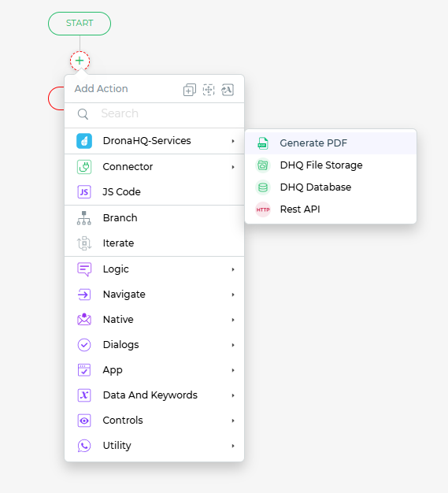Select DHQ File Storage option
The height and width of the screenshot is (493, 448).
point(331,165)
